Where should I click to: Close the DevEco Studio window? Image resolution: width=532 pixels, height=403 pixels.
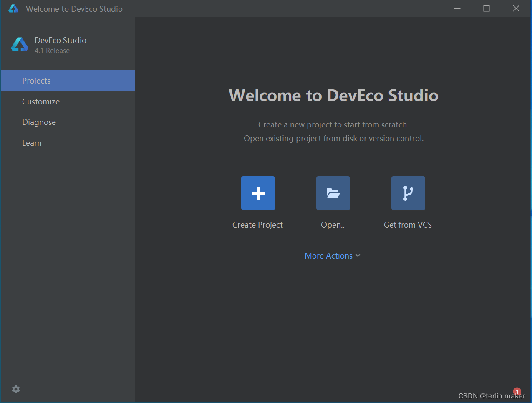[x=516, y=8]
